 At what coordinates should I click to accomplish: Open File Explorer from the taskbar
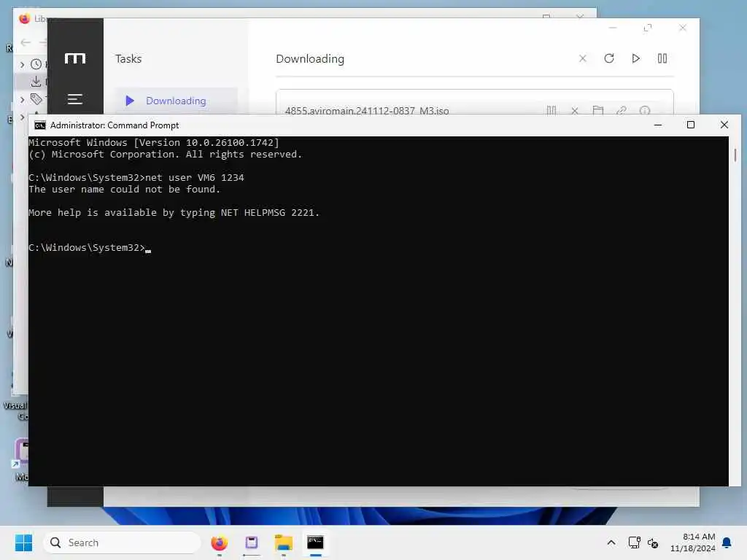click(x=284, y=542)
